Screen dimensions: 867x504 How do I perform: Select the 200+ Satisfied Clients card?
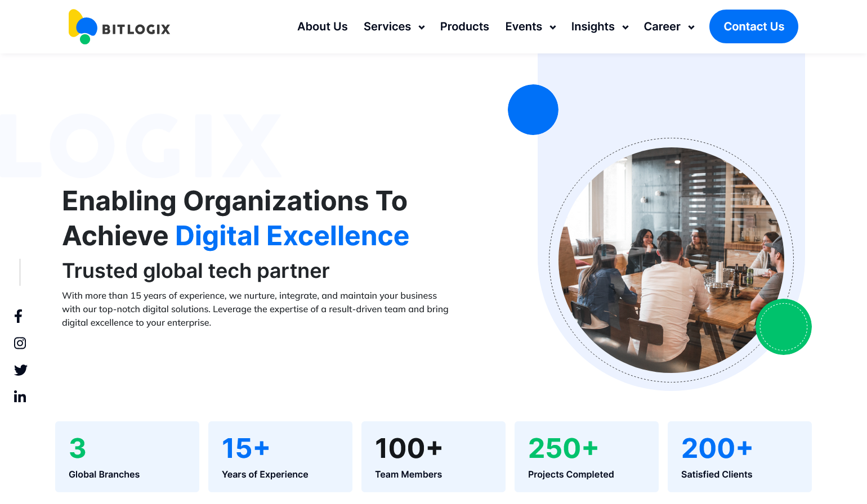pyautogui.click(x=740, y=457)
